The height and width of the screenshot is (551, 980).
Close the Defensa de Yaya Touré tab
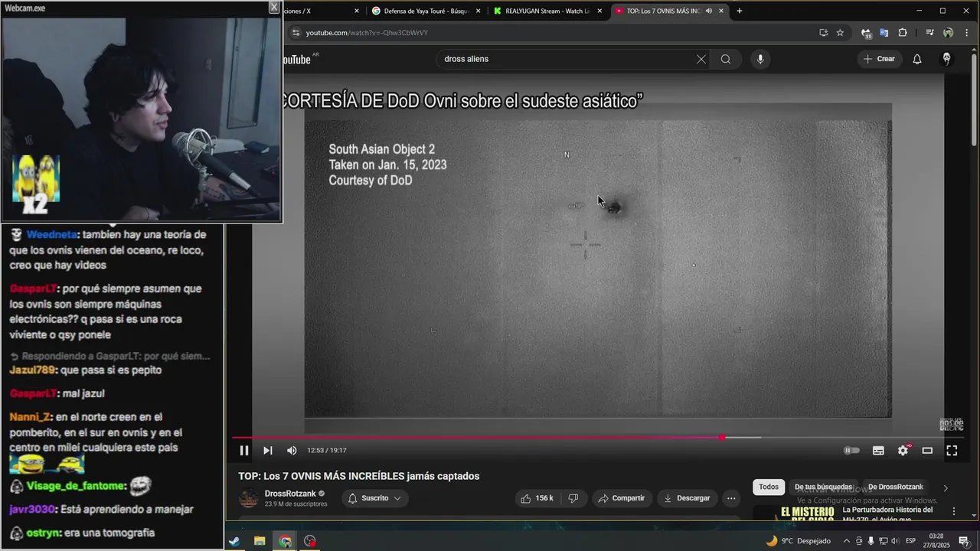click(479, 11)
